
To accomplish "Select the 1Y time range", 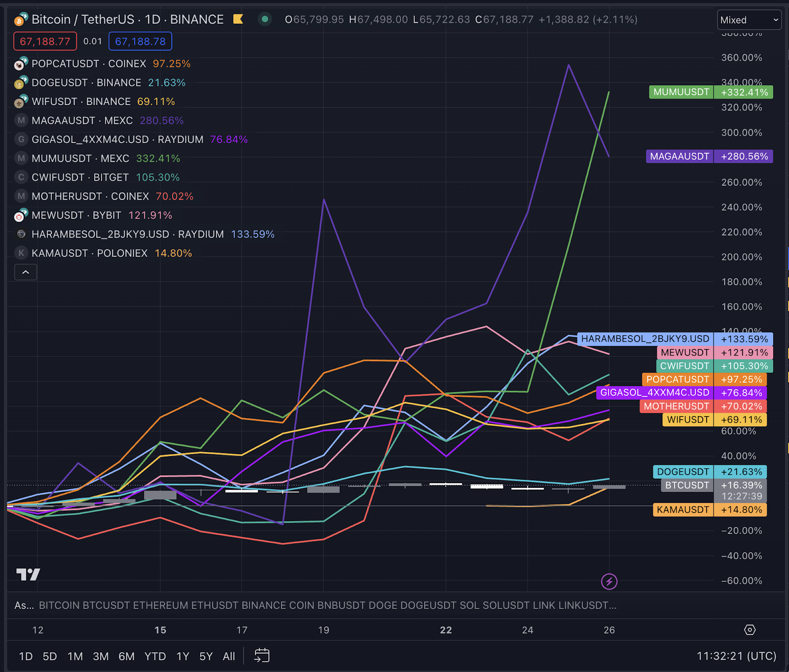I will pos(183,656).
